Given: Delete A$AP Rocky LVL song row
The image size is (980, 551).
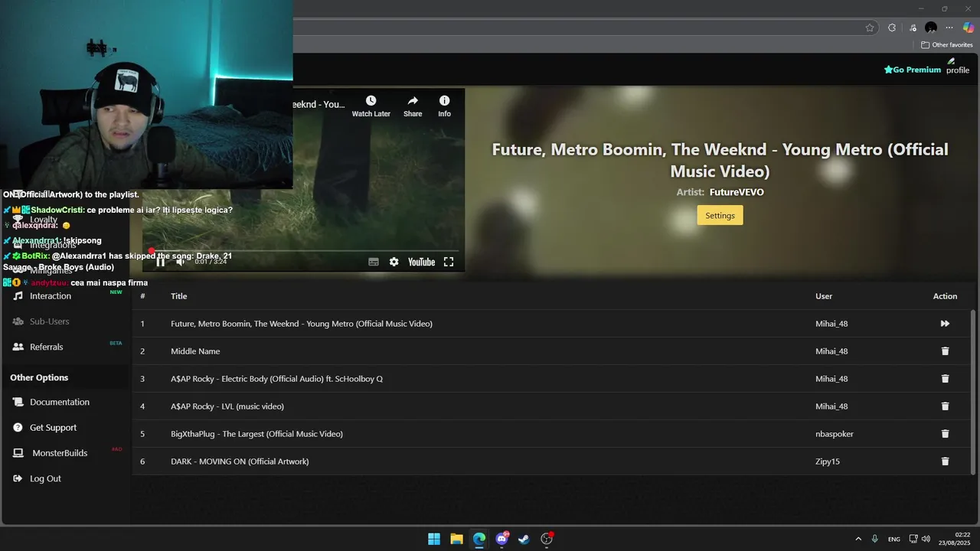Looking at the screenshot, I should [x=945, y=406].
